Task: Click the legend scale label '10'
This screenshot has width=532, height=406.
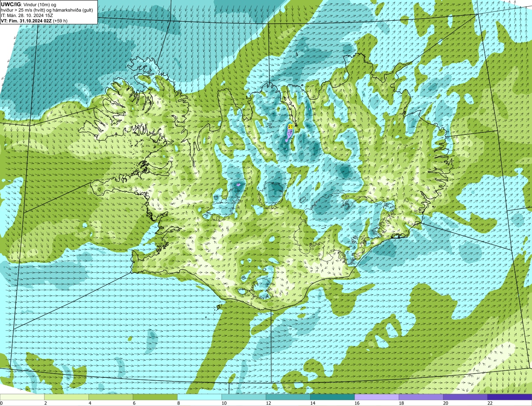Action: pyautogui.click(x=224, y=403)
